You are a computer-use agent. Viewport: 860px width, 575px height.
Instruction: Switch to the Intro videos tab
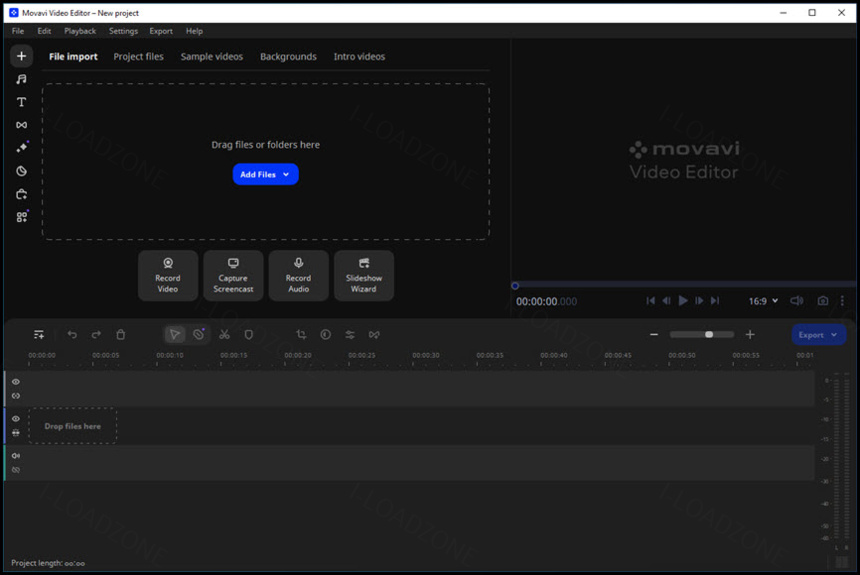[x=359, y=57]
